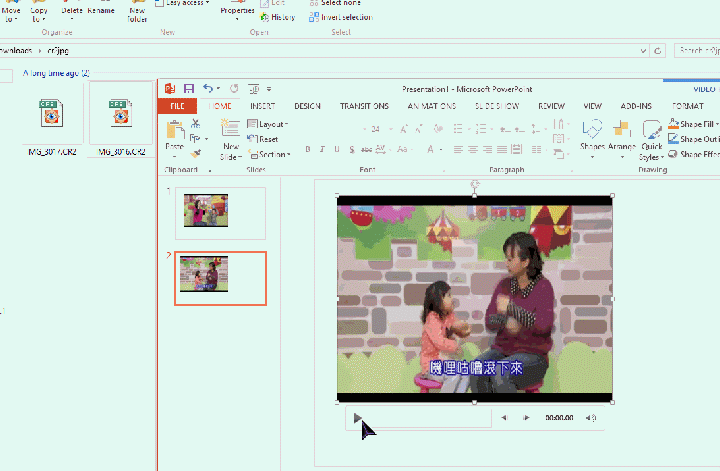Open the FILE tab in PowerPoint
Viewport: 720px width, 471px height.
coord(177,106)
